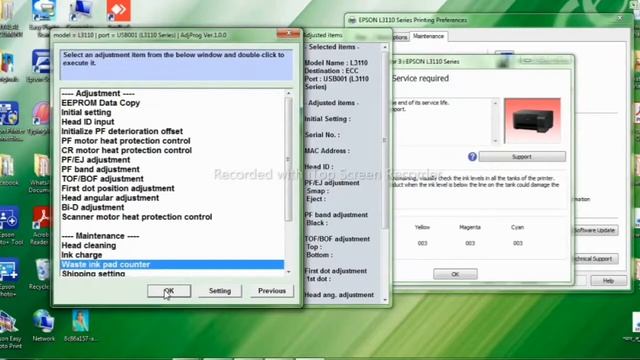
Task: Select Waste ink pad counter item
Action: [172, 264]
